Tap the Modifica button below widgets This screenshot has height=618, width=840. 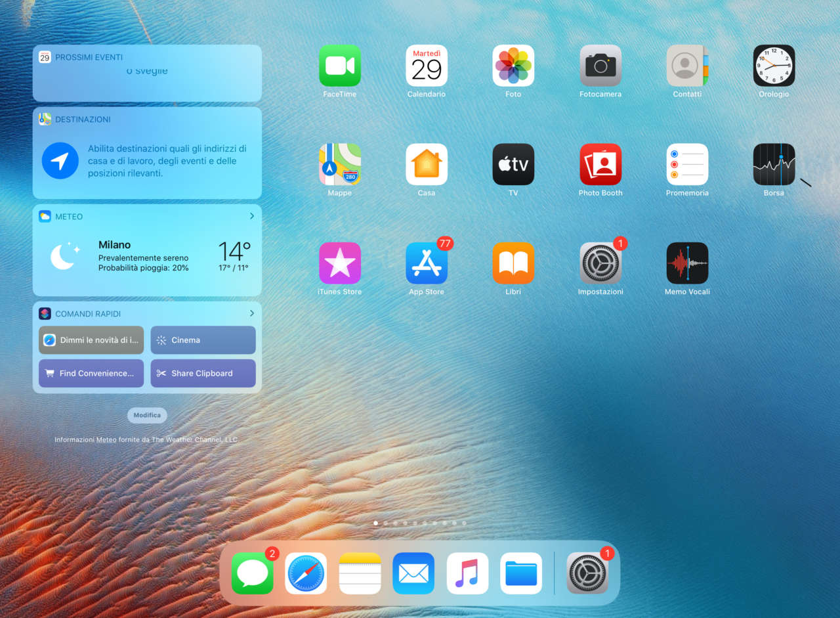(147, 415)
